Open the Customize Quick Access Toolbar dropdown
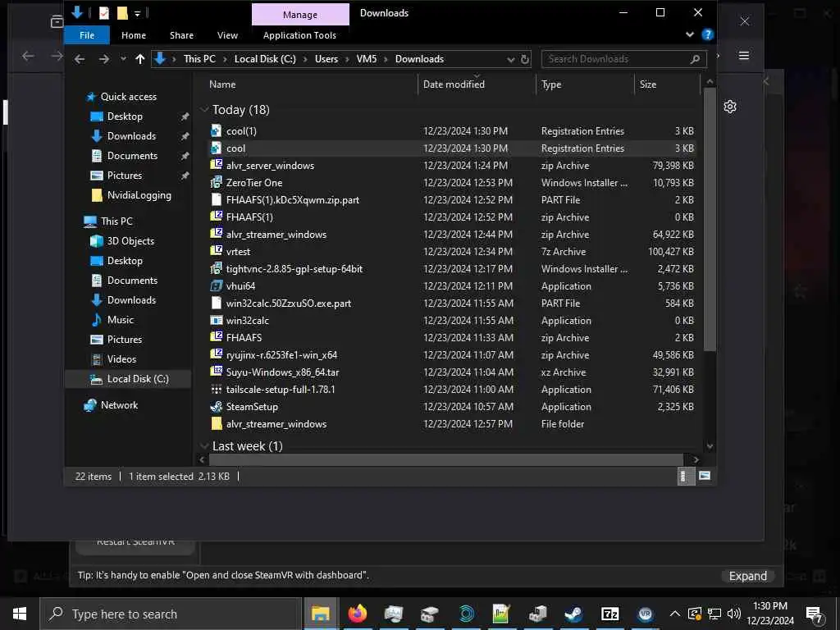Image resolution: width=840 pixels, height=630 pixels. pyautogui.click(x=137, y=13)
